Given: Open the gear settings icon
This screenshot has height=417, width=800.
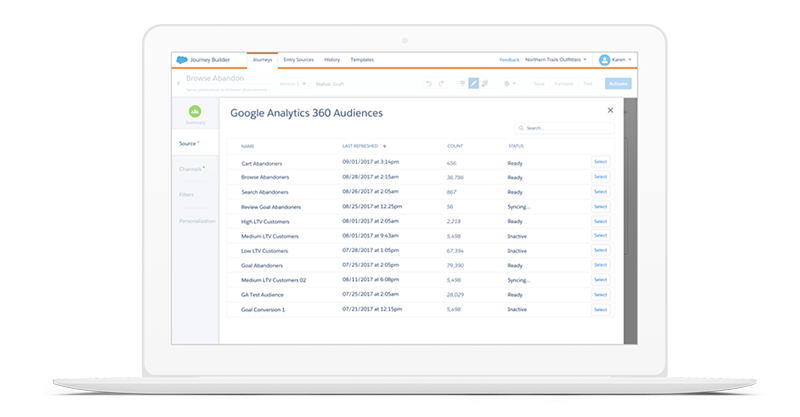Looking at the screenshot, I should (507, 84).
